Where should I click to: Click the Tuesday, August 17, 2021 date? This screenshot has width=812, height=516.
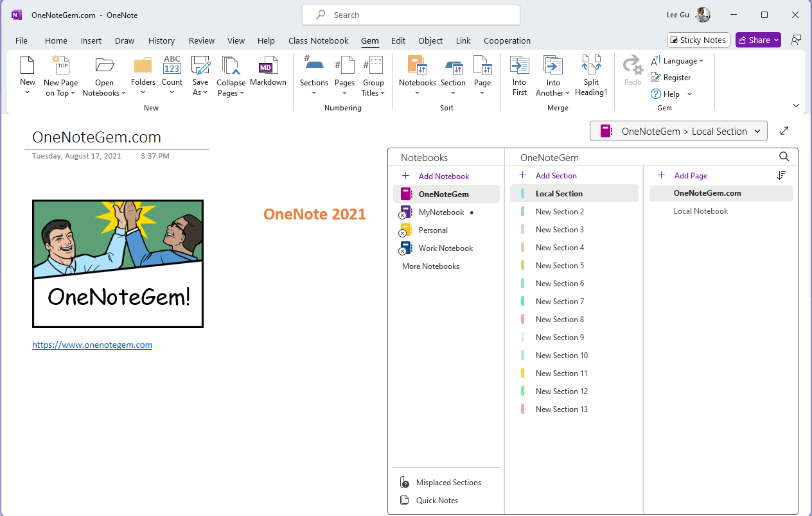click(x=76, y=156)
